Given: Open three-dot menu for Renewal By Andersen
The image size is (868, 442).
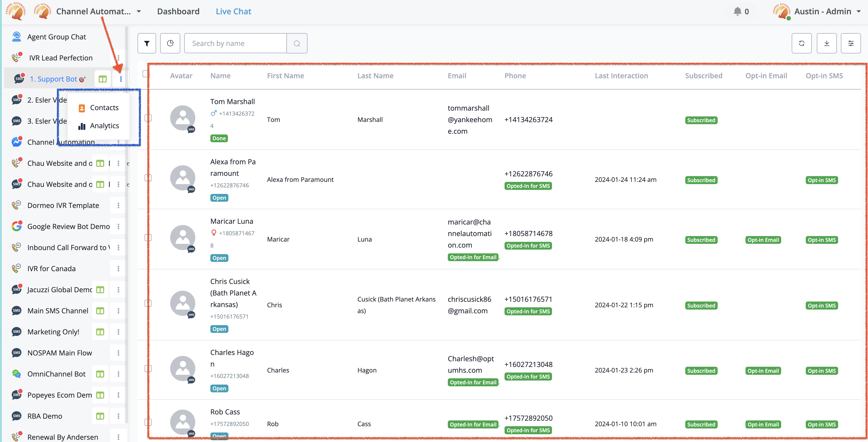Looking at the screenshot, I should pyautogui.click(x=118, y=437).
